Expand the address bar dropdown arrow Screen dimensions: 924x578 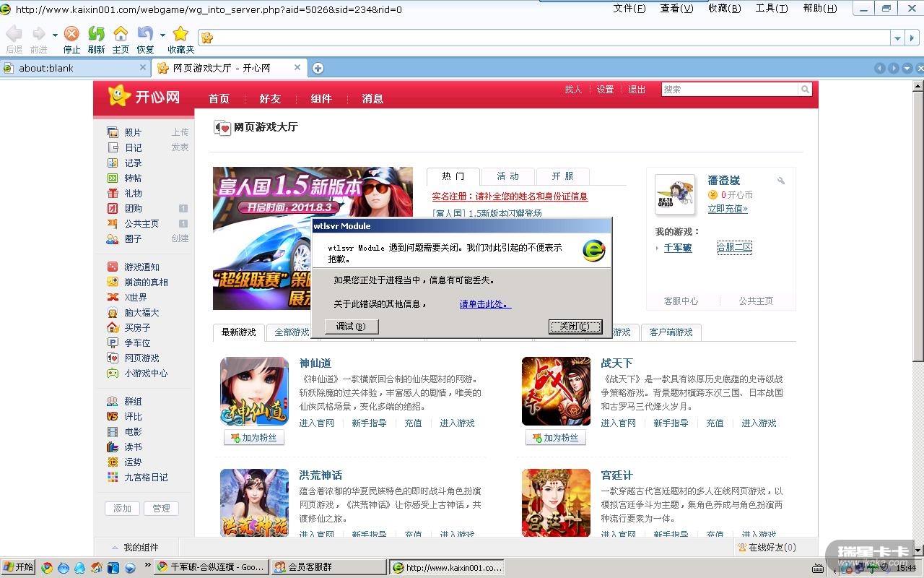(x=897, y=38)
